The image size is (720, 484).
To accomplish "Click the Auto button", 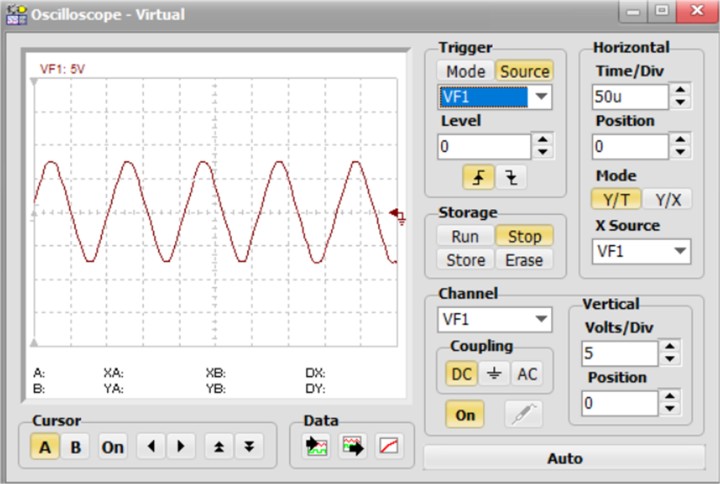I will [564, 458].
